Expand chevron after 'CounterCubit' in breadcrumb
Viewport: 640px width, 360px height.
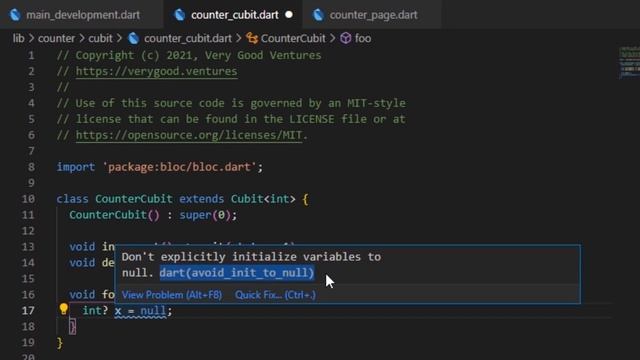[332, 38]
